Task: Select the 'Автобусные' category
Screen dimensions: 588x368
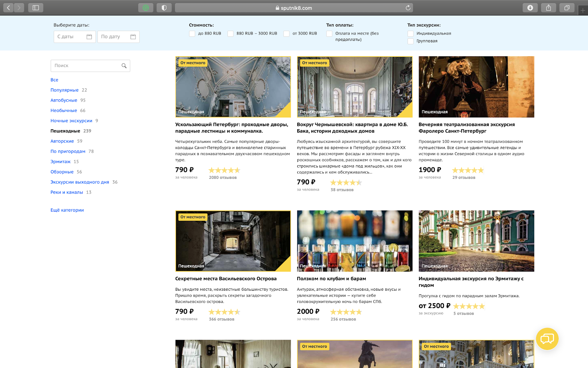Action: pos(64,100)
